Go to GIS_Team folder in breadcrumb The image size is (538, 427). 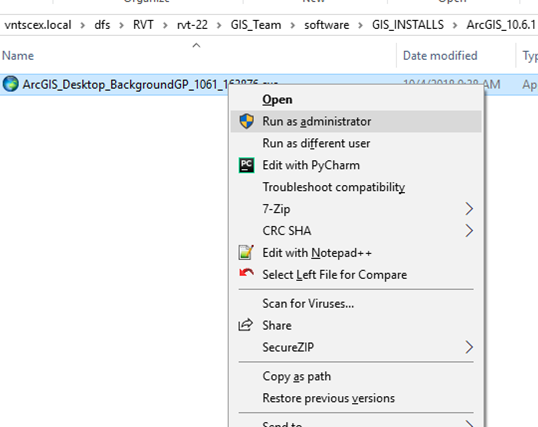(256, 25)
